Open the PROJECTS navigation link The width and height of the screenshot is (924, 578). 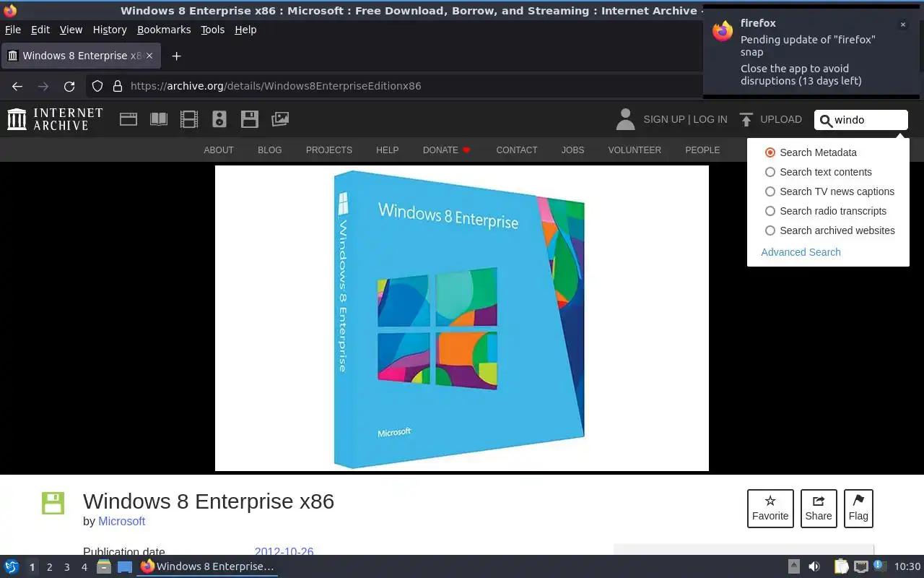[329, 150]
